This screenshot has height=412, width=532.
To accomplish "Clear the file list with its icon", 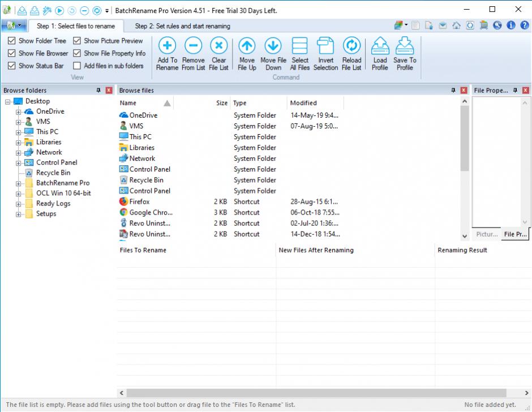I will pyautogui.click(x=218, y=45).
